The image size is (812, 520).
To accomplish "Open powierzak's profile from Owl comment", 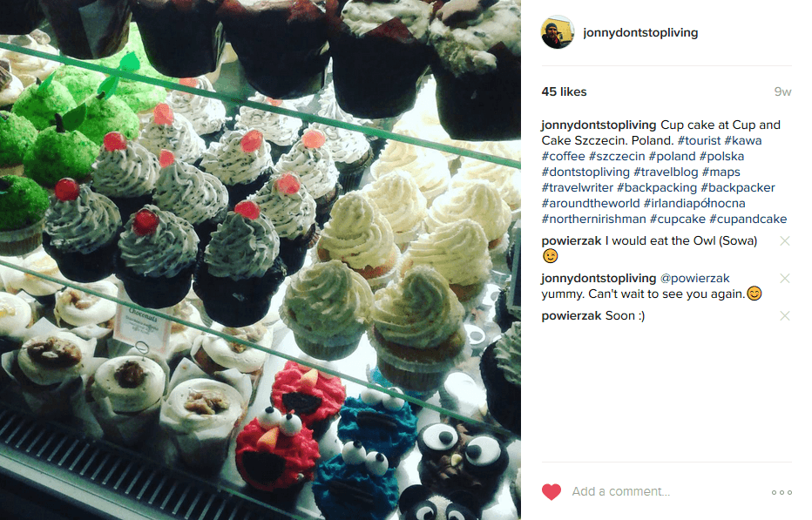I will 572,240.
